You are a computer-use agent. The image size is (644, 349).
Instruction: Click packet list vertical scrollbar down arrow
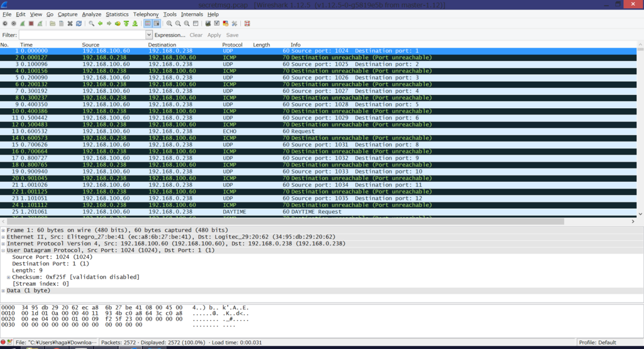[x=640, y=214]
